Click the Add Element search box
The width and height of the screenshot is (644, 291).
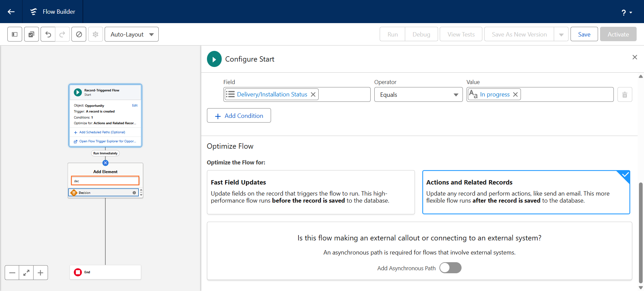105,181
